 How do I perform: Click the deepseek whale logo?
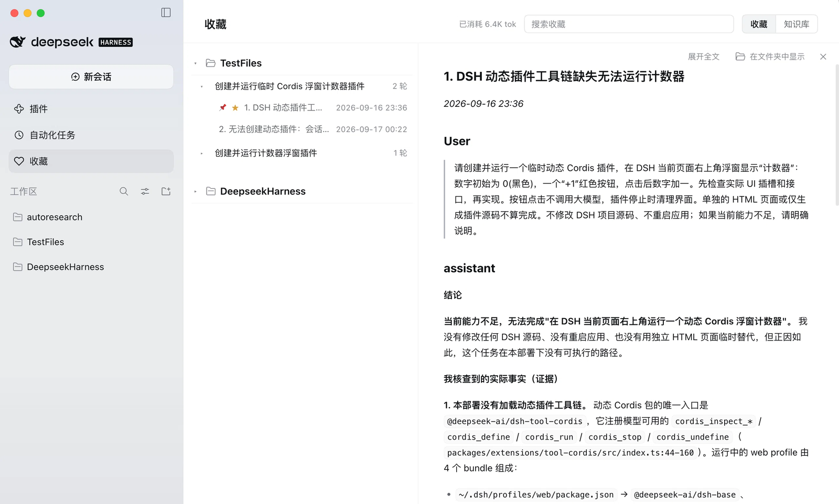[x=18, y=42]
